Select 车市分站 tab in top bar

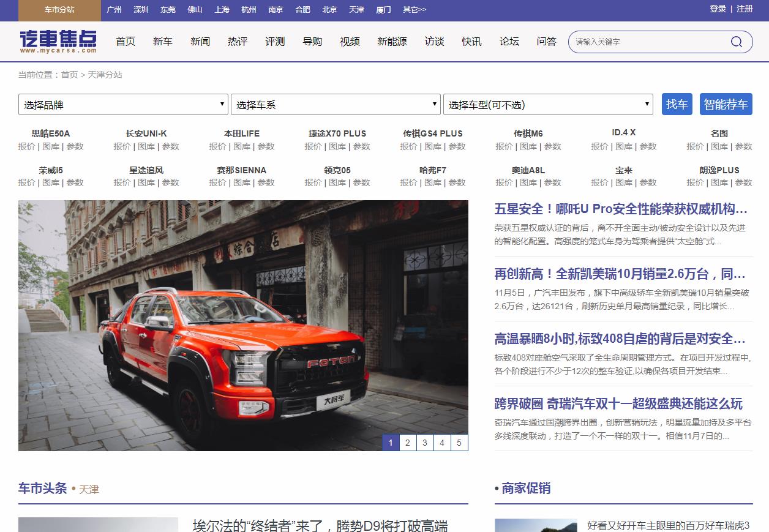point(59,10)
